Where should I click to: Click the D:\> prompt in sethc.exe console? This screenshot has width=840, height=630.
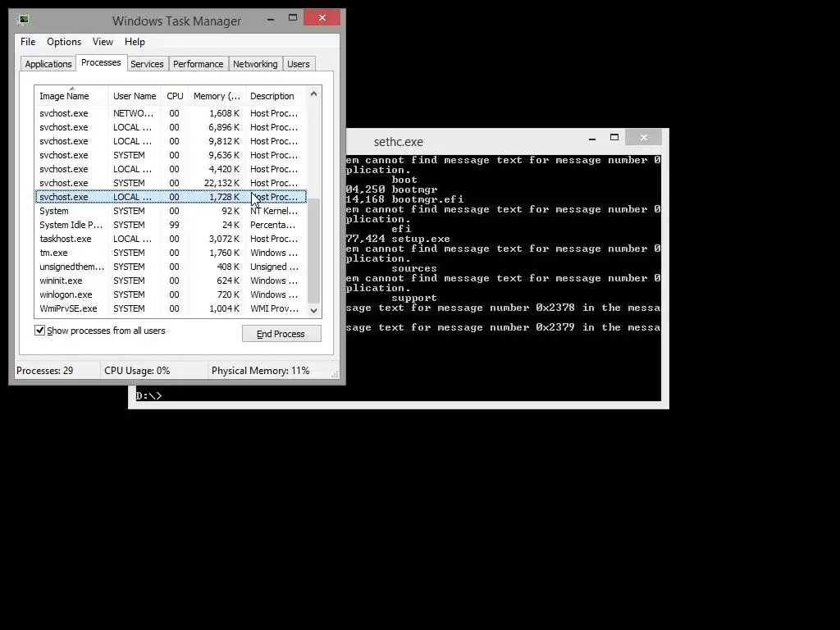[x=148, y=396]
